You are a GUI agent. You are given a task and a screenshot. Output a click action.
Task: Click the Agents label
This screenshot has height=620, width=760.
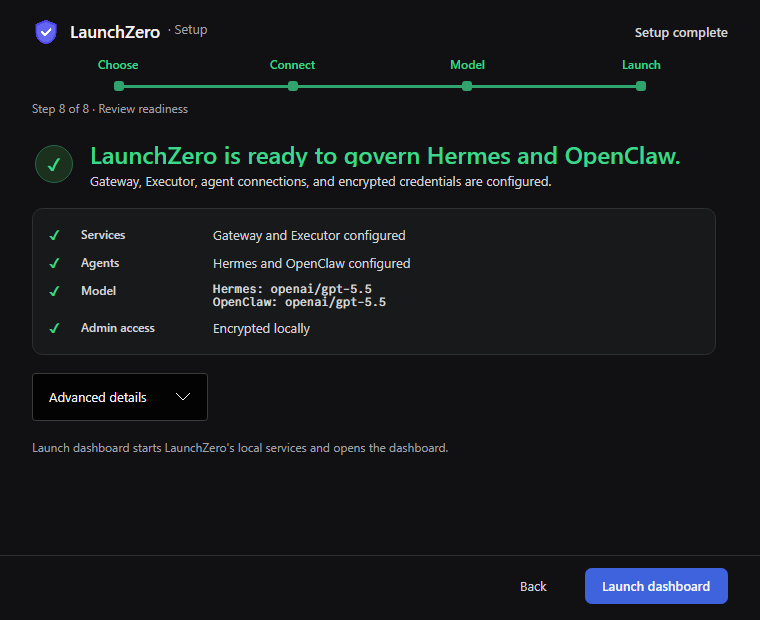click(x=100, y=263)
